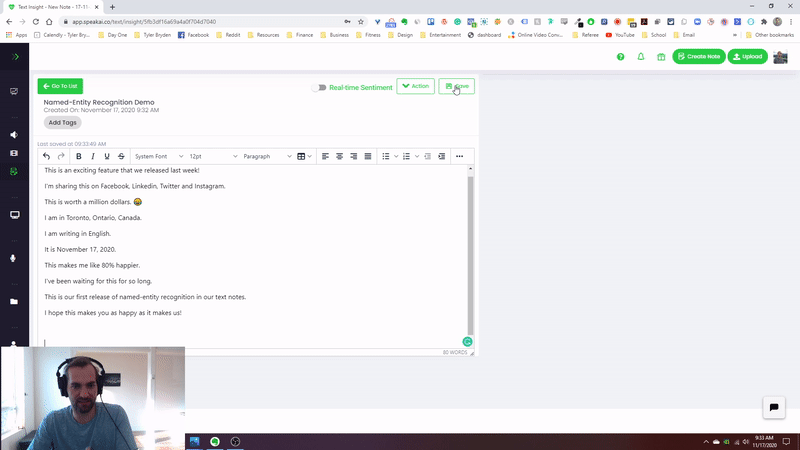Toggle strikethrough formatting
The image size is (800, 450).
[121, 156]
